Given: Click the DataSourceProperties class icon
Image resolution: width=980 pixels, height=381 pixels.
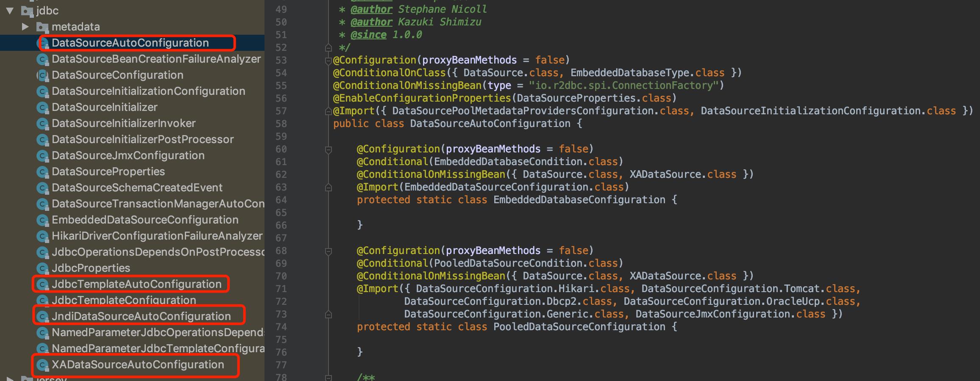Looking at the screenshot, I should click(x=42, y=172).
